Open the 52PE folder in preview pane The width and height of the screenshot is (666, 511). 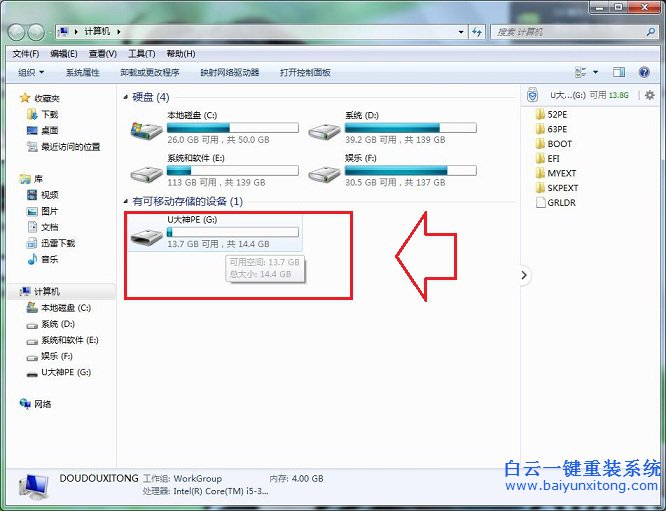point(557,115)
